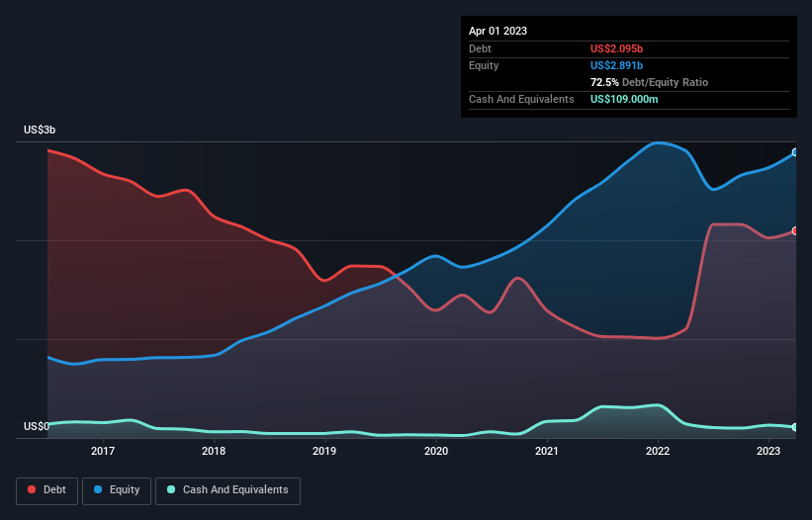Click the 2018 axis label

214,451
